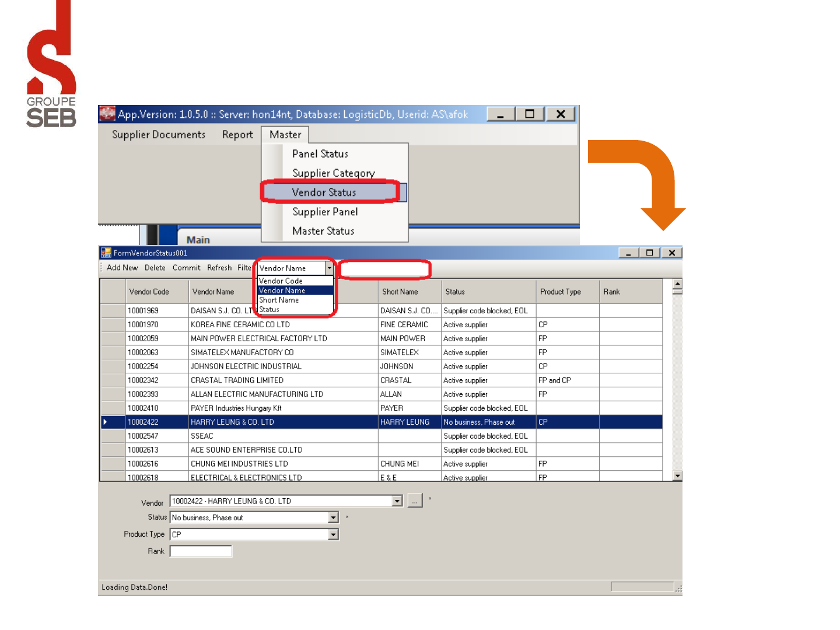Click MAIN POWER ELECTRICAL FACTORY LTD cell

click(283, 338)
